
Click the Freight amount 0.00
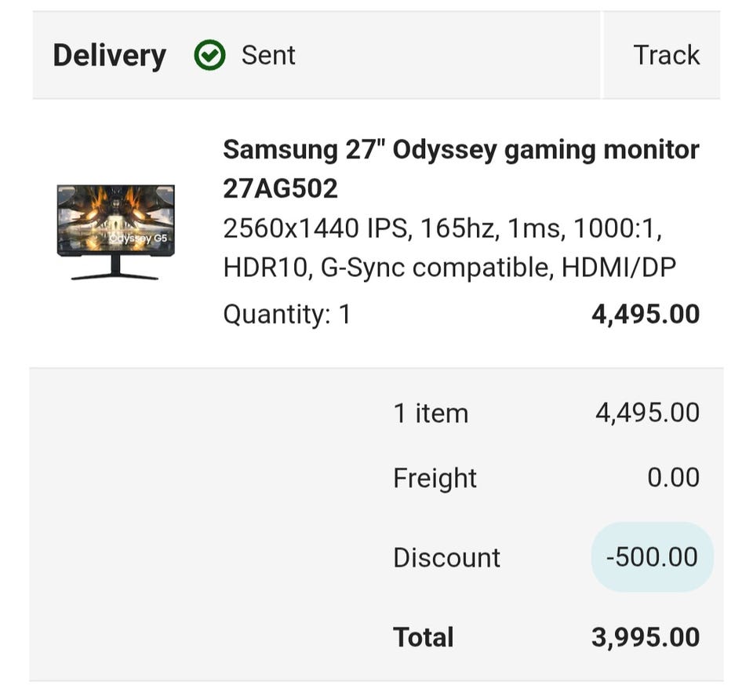[x=673, y=478]
